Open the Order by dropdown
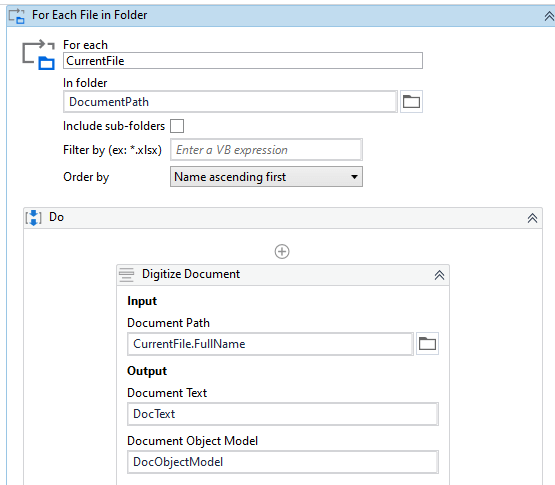Viewport: 555px width, 485px height. (x=266, y=177)
